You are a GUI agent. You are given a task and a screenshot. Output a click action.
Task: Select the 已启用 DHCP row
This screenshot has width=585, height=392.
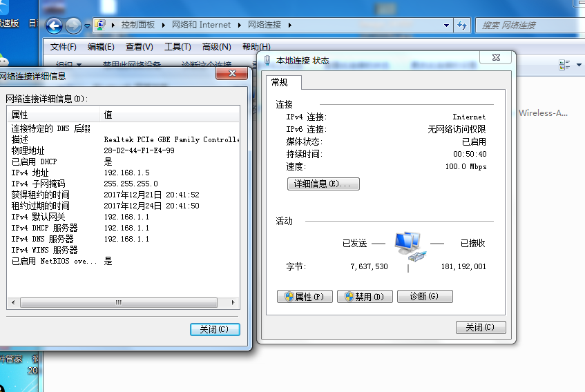pos(124,161)
